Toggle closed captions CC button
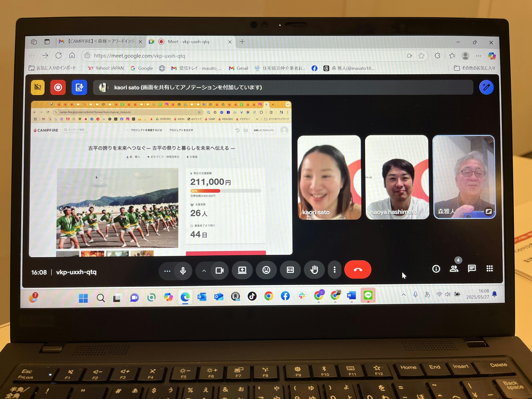Screen dimensions: 532x399 [290, 270]
